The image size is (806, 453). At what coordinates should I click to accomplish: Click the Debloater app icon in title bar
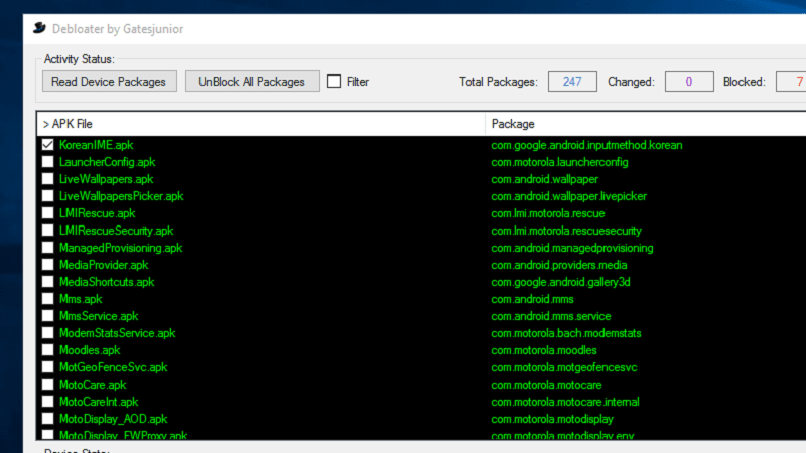pyautogui.click(x=39, y=28)
